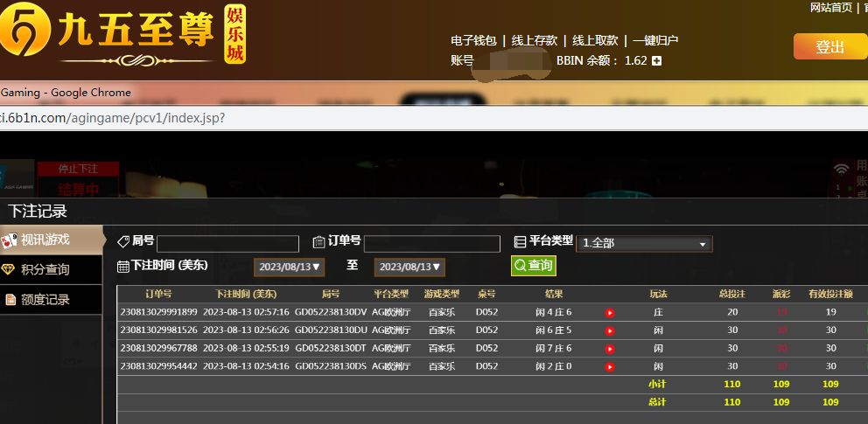Select the 视讯游戏 tab
The width and height of the screenshot is (868, 424).
pyautogui.click(x=52, y=240)
